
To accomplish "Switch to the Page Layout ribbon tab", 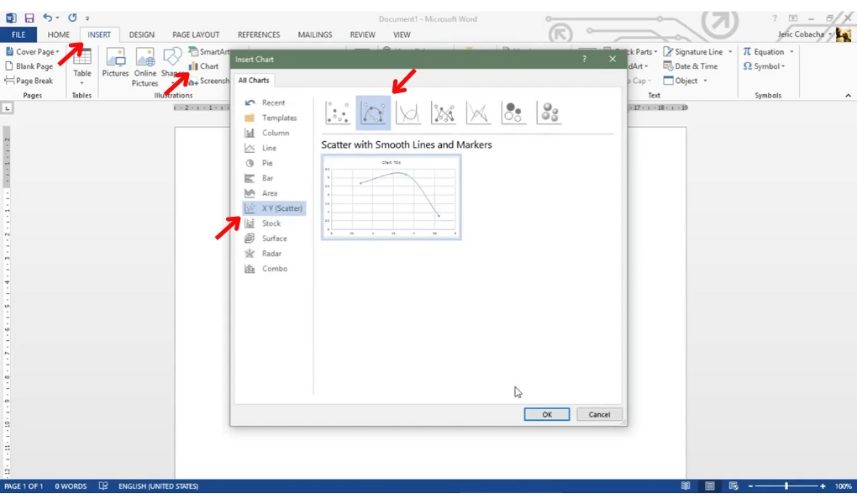I will (x=196, y=34).
